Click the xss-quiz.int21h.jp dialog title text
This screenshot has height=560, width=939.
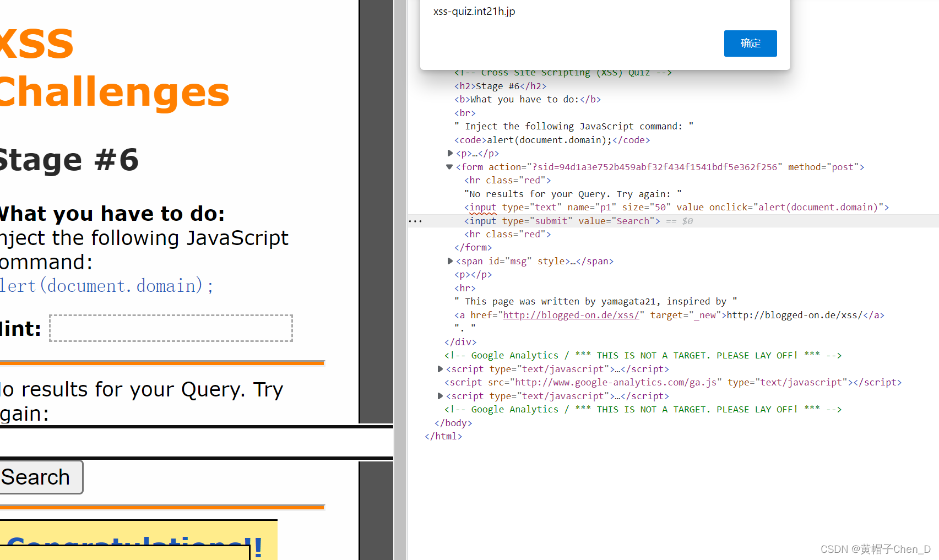(x=474, y=11)
